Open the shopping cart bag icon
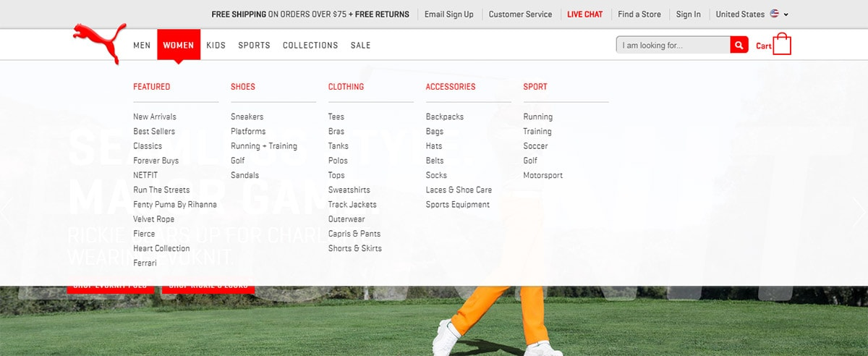The height and width of the screenshot is (356, 868). (x=781, y=45)
